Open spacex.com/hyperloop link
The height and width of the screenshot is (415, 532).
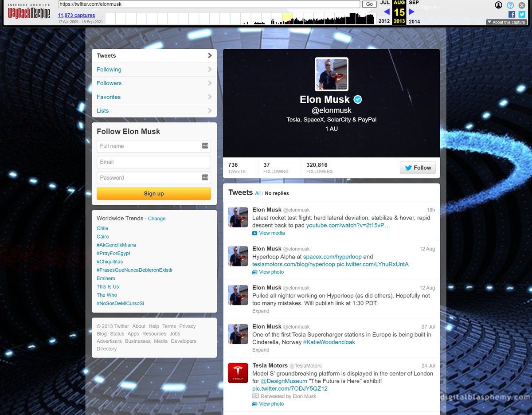point(332,257)
